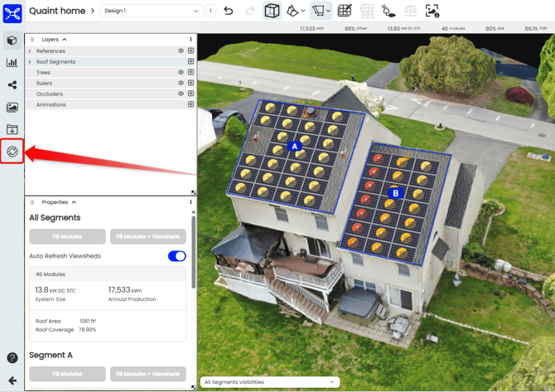Image resolution: width=555 pixels, height=392 pixels.
Task: Toggle Auto Refresh Viewsheds switch
Action: 176,256
